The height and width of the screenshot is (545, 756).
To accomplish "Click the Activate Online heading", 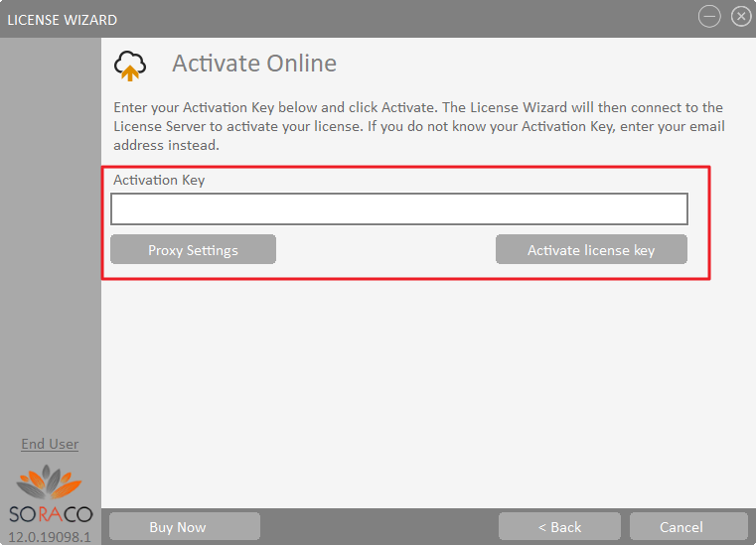I will (254, 64).
